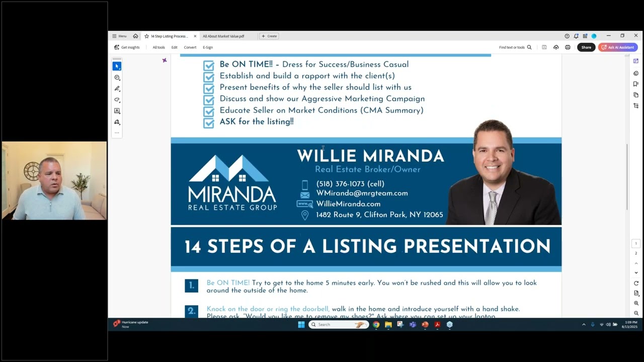This screenshot has height=362, width=644.
Task: Open the Edit menu item
Action: 174,47
